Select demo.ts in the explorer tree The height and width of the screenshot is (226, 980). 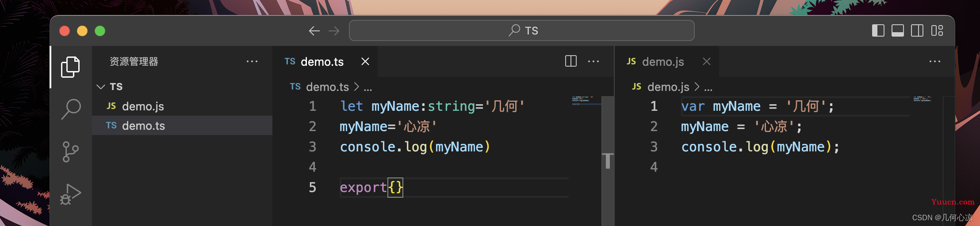182,126
